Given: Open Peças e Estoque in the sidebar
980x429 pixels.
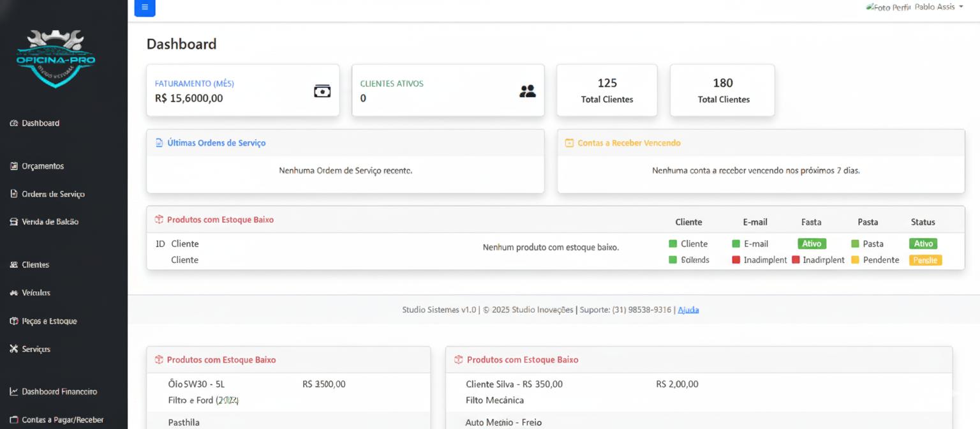Looking at the screenshot, I should click(43, 321).
